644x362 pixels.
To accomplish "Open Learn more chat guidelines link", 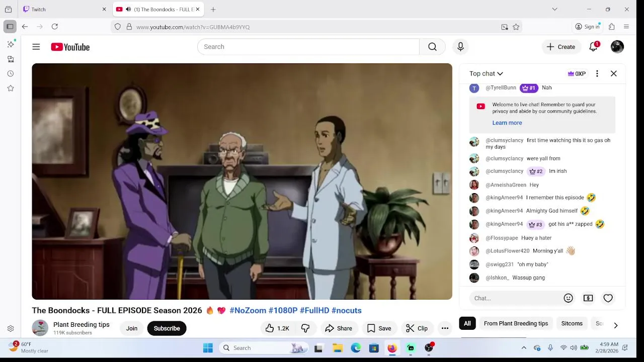I will pos(507,123).
